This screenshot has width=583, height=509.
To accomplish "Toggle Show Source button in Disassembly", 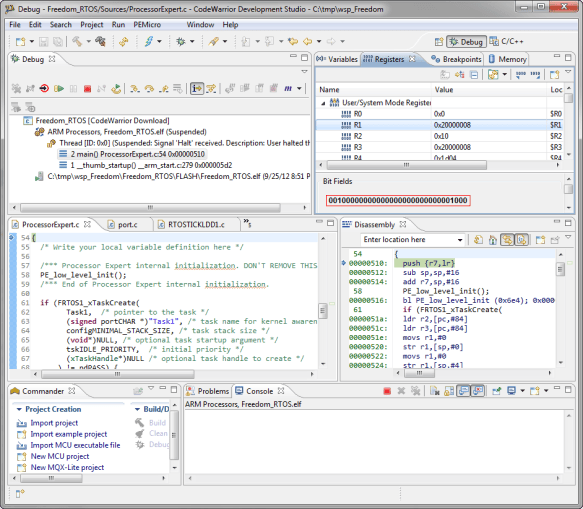I will click(522, 240).
